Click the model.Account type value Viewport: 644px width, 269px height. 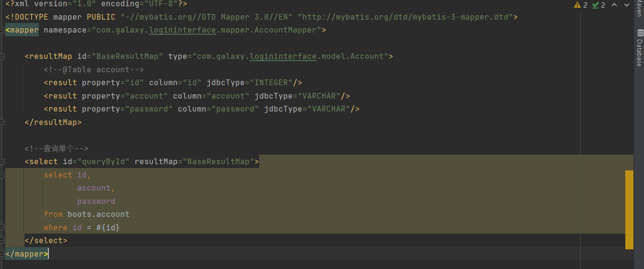pyautogui.click(x=290, y=56)
